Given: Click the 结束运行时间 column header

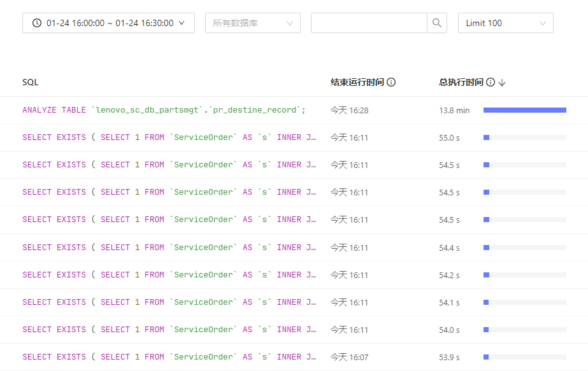Looking at the screenshot, I should tap(357, 83).
